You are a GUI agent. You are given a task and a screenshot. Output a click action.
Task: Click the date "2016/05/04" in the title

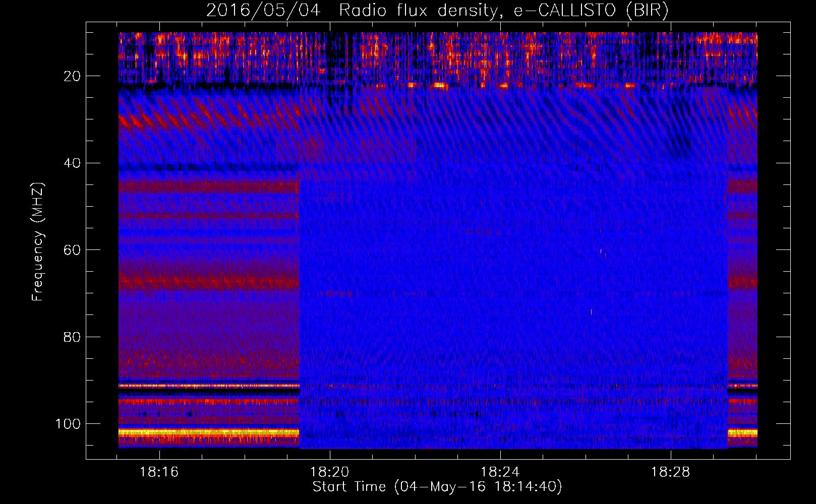[263, 10]
